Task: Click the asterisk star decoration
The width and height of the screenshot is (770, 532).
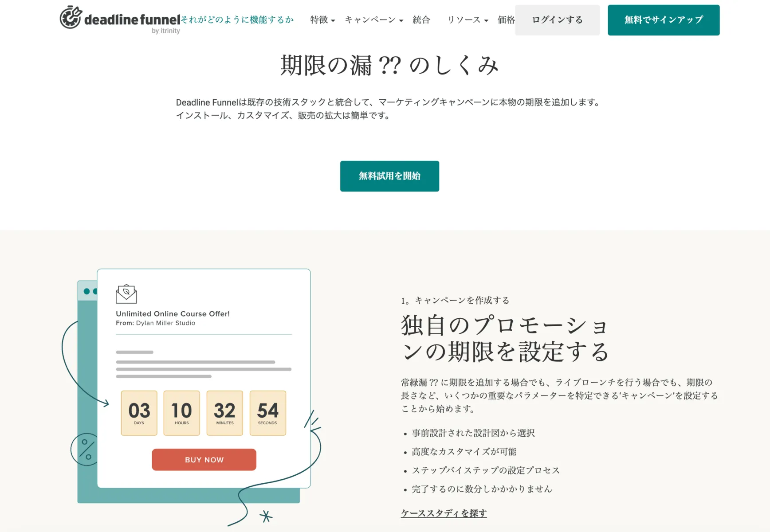Action: pyautogui.click(x=266, y=516)
